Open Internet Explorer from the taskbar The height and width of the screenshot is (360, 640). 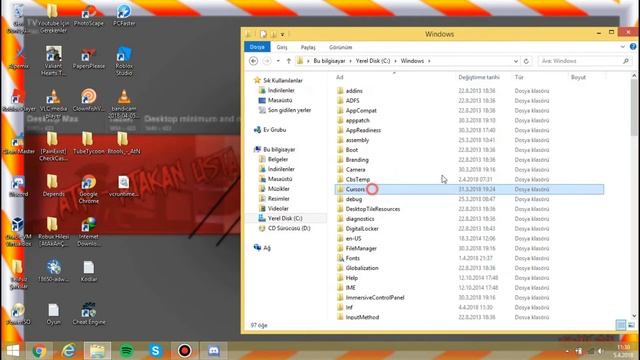click(x=68, y=351)
